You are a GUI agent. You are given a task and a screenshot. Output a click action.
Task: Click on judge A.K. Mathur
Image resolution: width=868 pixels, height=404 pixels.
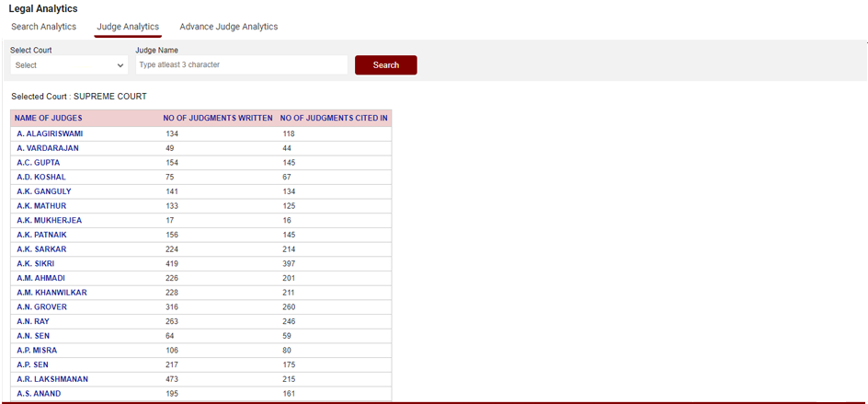[x=41, y=206]
